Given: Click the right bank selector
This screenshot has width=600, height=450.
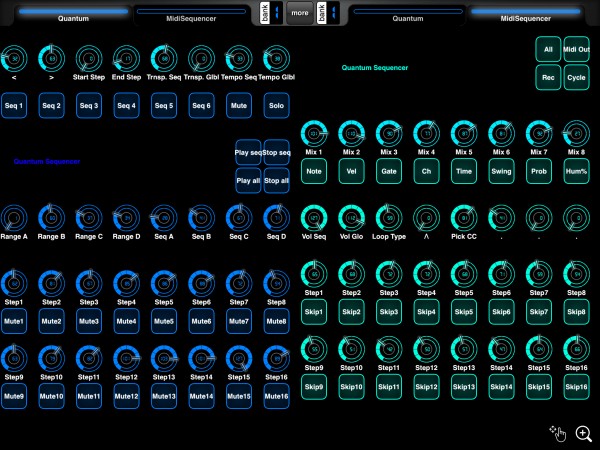Looking at the screenshot, I should (328, 13).
